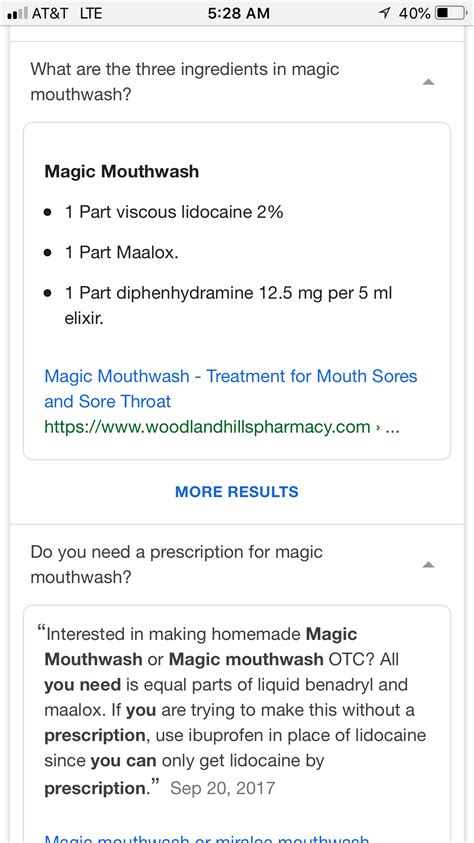Tap the 40% battery percentage text
Viewport: 474px width, 843px height.
pos(414,13)
